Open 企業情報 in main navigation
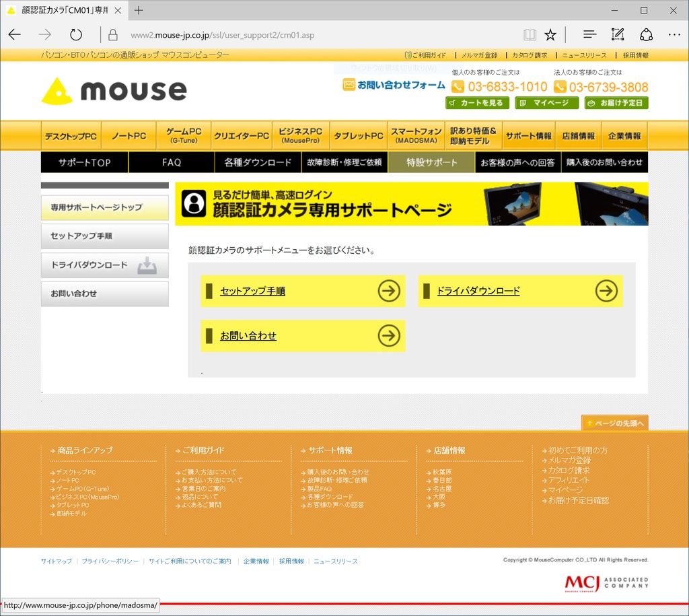This screenshot has width=689, height=616. tap(624, 136)
